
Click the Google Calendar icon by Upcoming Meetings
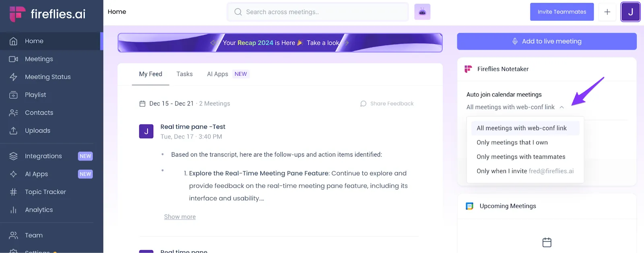click(x=469, y=206)
